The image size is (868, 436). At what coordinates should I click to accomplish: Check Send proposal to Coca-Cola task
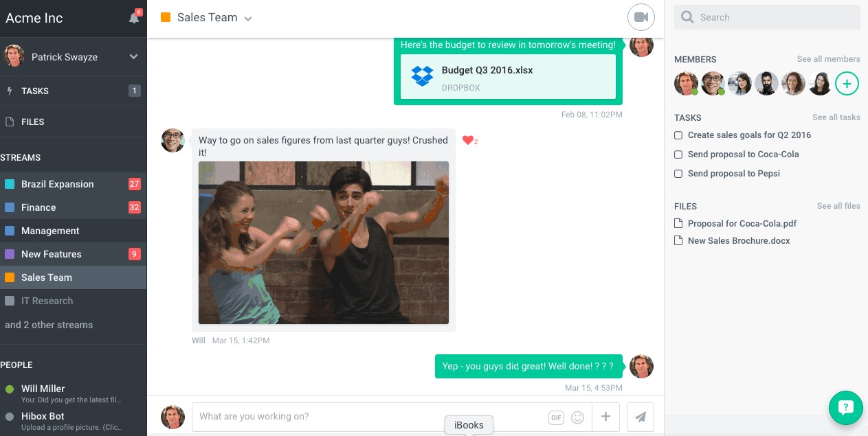click(x=678, y=154)
